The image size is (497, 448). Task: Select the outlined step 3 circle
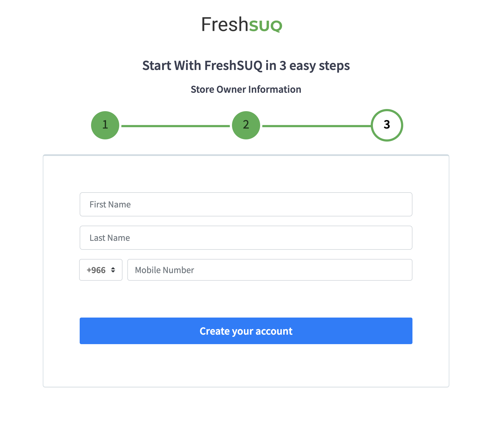tap(387, 125)
